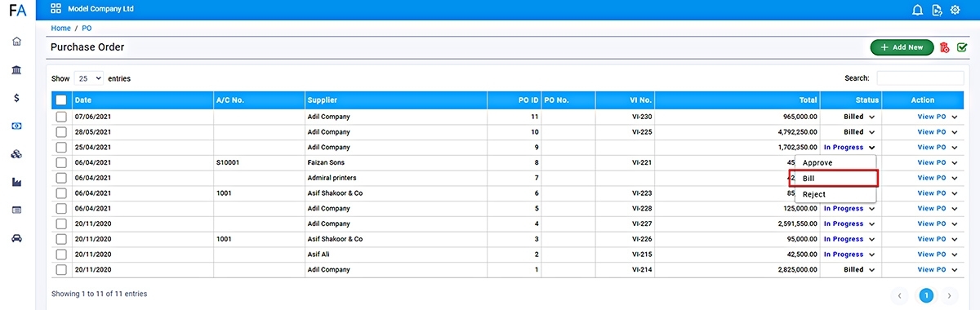The height and width of the screenshot is (310, 980).
Task: Click the previous page arrow
Action: click(900, 295)
